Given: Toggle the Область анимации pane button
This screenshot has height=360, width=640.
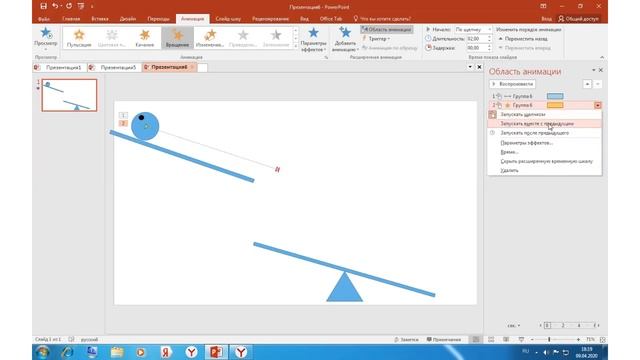Looking at the screenshot, I should tap(387, 29).
